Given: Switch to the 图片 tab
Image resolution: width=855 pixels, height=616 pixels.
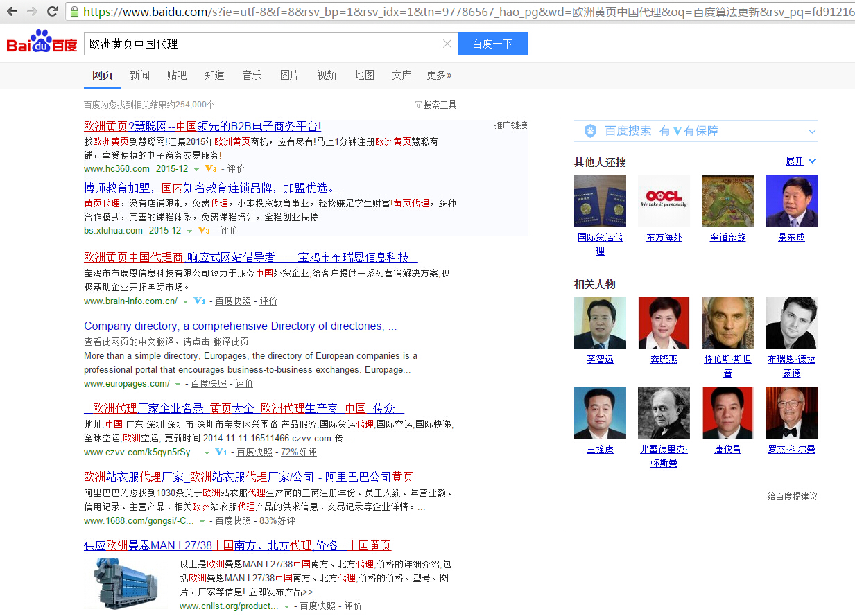Looking at the screenshot, I should 289,75.
